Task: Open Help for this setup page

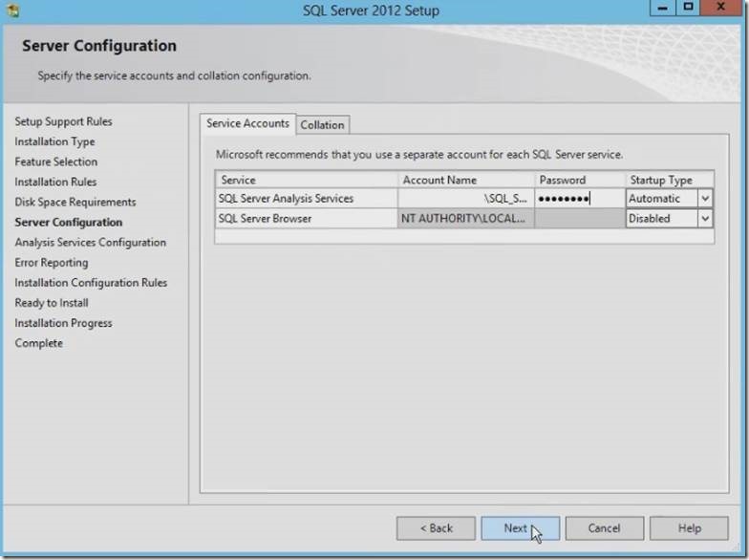Action: [x=690, y=528]
